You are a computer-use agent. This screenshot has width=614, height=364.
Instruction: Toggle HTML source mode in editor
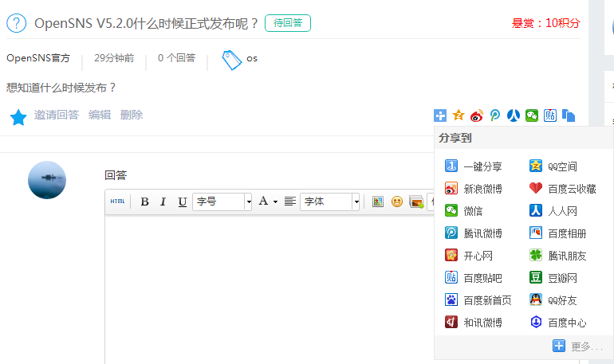click(117, 202)
